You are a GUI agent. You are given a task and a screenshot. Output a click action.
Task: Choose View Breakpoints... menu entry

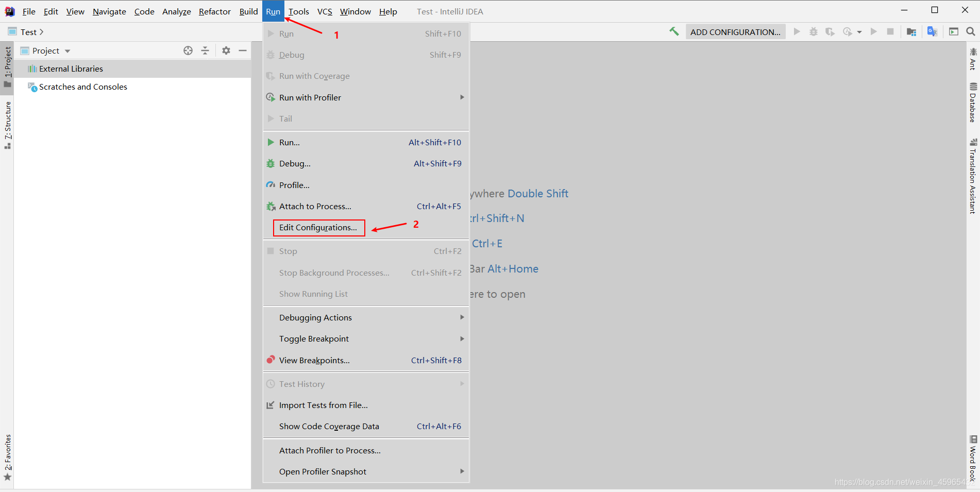[x=366, y=360]
